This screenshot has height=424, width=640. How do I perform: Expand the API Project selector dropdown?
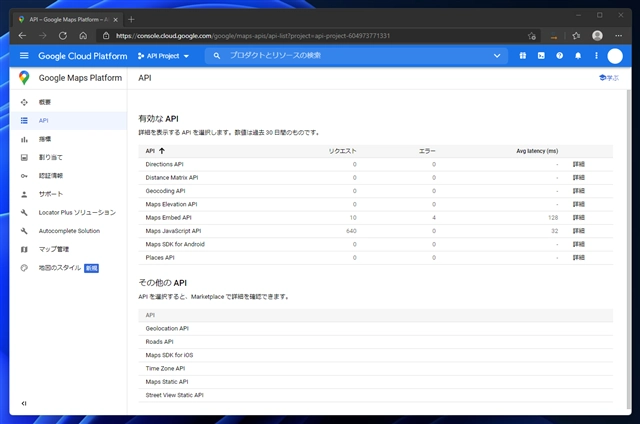tap(163, 56)
